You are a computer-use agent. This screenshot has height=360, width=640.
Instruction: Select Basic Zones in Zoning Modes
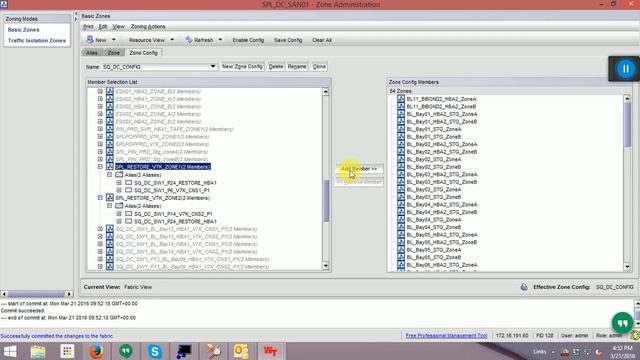point(24,30)
